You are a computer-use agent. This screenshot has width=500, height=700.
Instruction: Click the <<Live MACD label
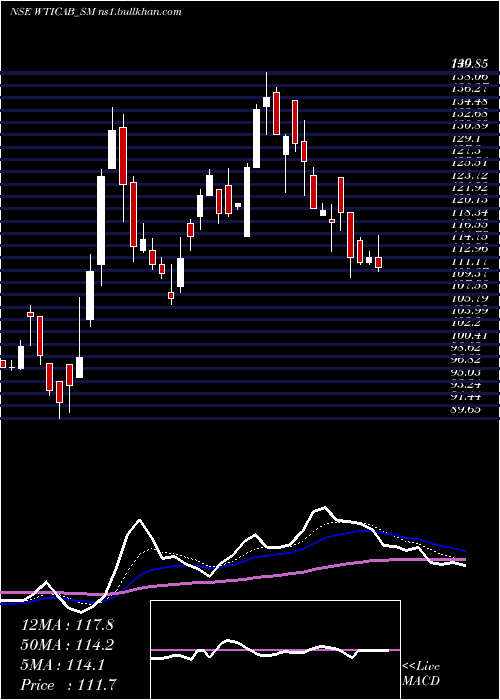421,674
